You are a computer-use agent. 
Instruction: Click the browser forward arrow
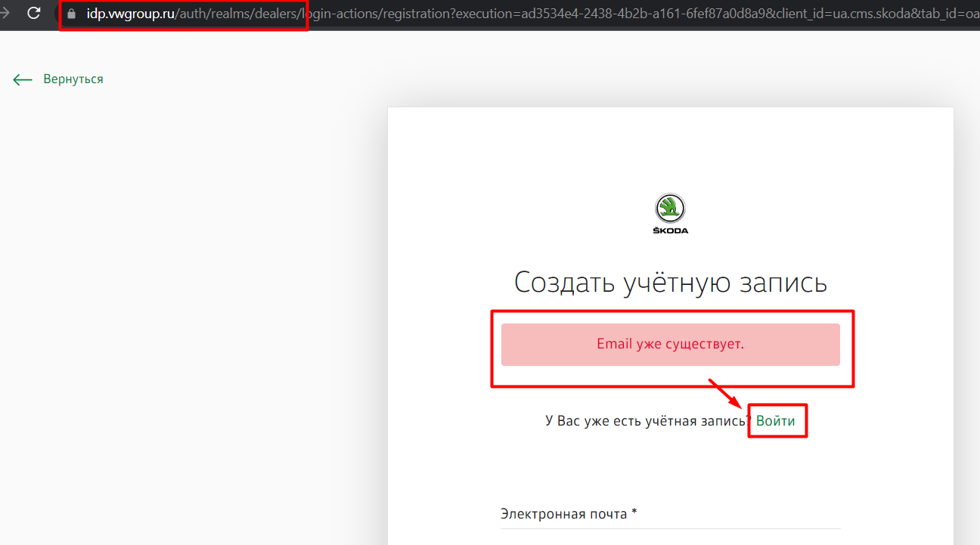point(4,14)
